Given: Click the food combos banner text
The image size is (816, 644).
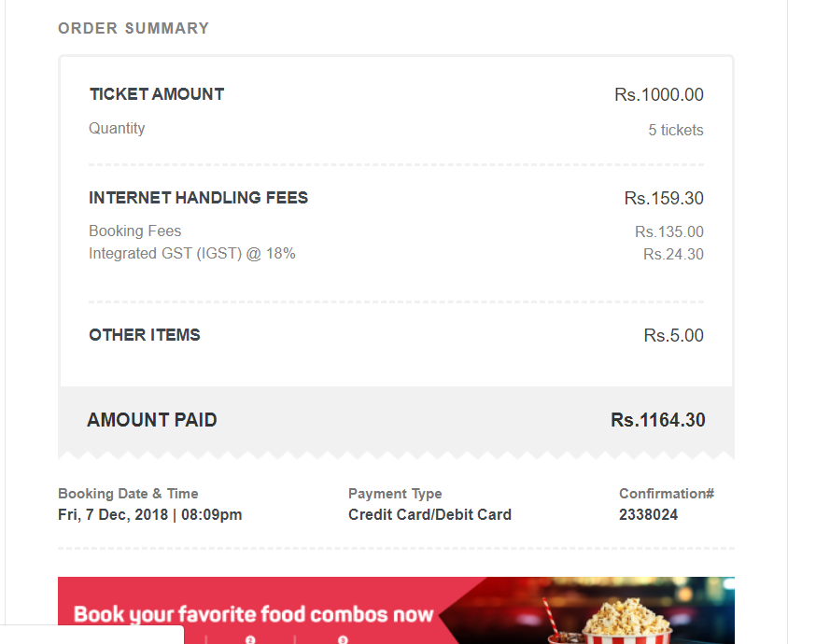Looking at the screenshot, I should coord(253,614).
